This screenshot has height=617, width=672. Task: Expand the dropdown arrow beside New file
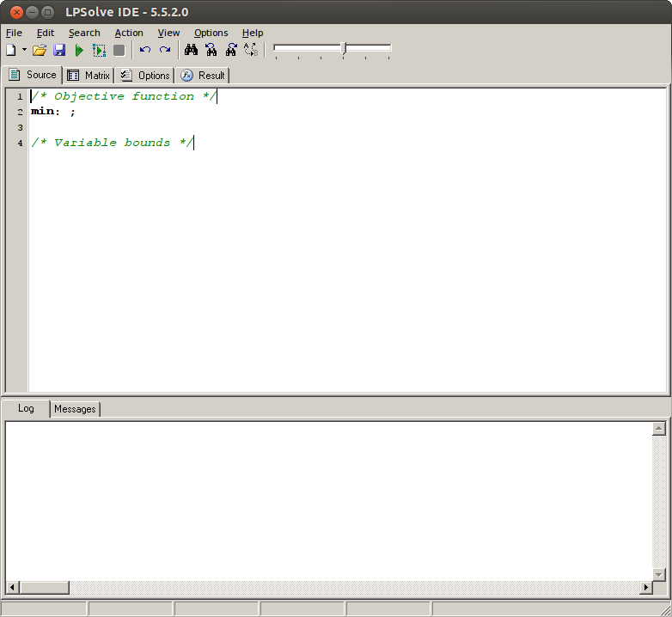24,51
